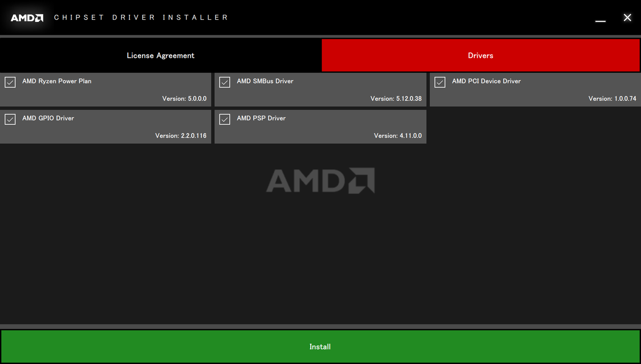Screen dimensions: 641x364
Task: Close the AMD installer window
Action: (628, 18)
